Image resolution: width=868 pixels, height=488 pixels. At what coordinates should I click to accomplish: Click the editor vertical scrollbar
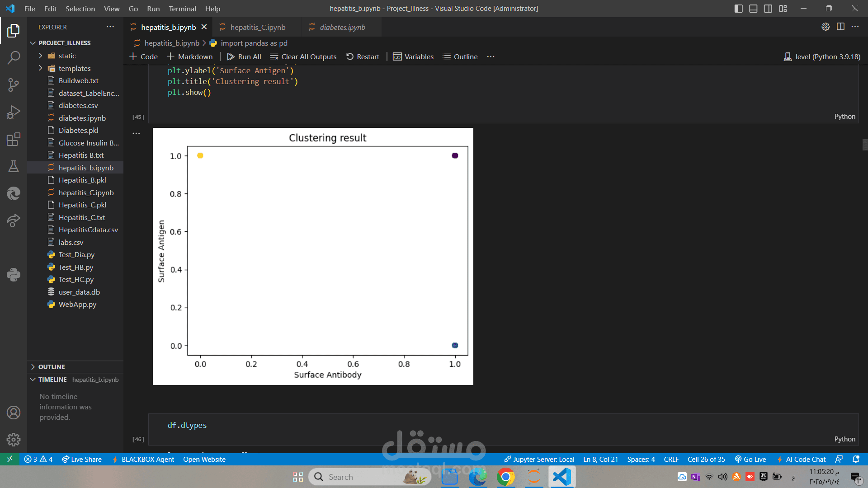864,145
